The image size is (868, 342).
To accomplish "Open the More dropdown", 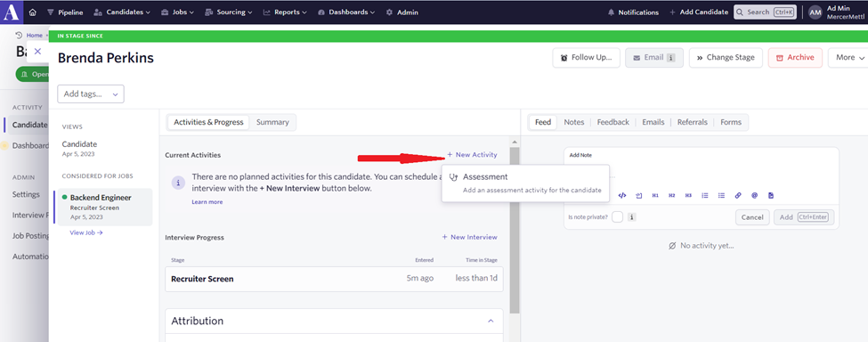I will [849, 58].
